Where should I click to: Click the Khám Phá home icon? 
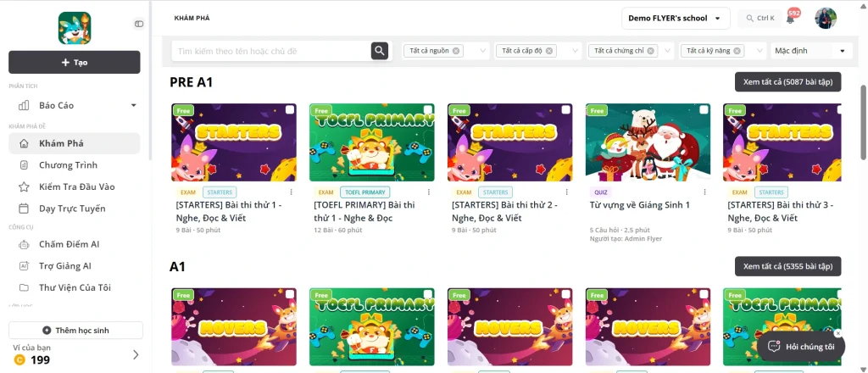[24, 143]
